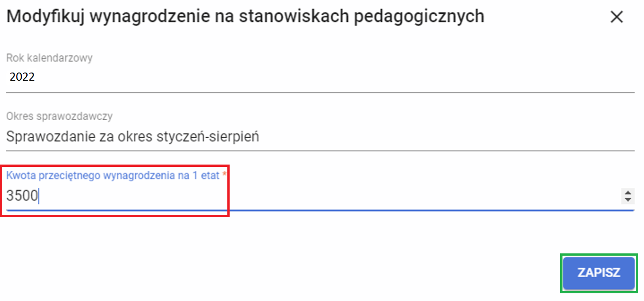Click the red required asterisk on Kwota label
Image resolution: width=644 pixels, height=301 pixels.
click(224, 175)
